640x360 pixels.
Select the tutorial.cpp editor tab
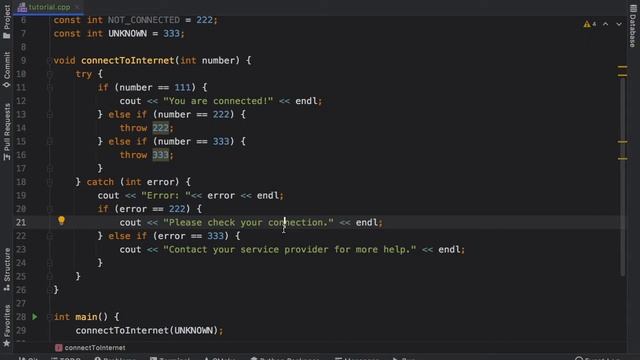(x=48, y=7)
